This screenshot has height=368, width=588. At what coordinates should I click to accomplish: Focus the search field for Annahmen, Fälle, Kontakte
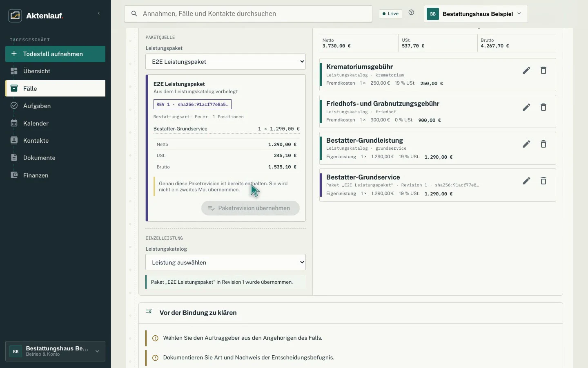(248, 14)
